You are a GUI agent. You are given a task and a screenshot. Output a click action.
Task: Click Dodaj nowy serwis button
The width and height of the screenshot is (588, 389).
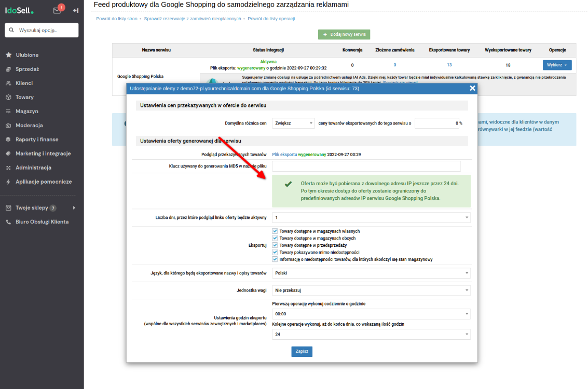[344, 34]
